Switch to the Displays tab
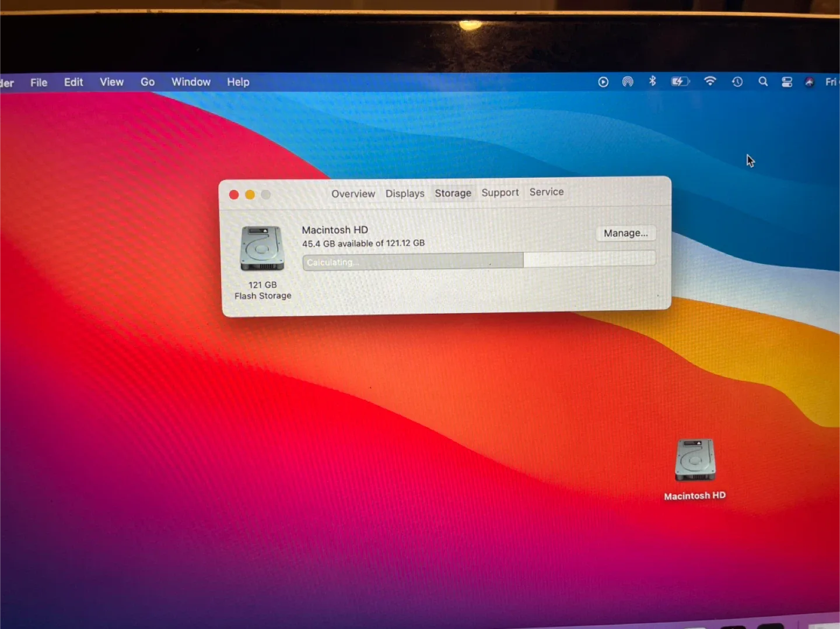 coord(404,193)
